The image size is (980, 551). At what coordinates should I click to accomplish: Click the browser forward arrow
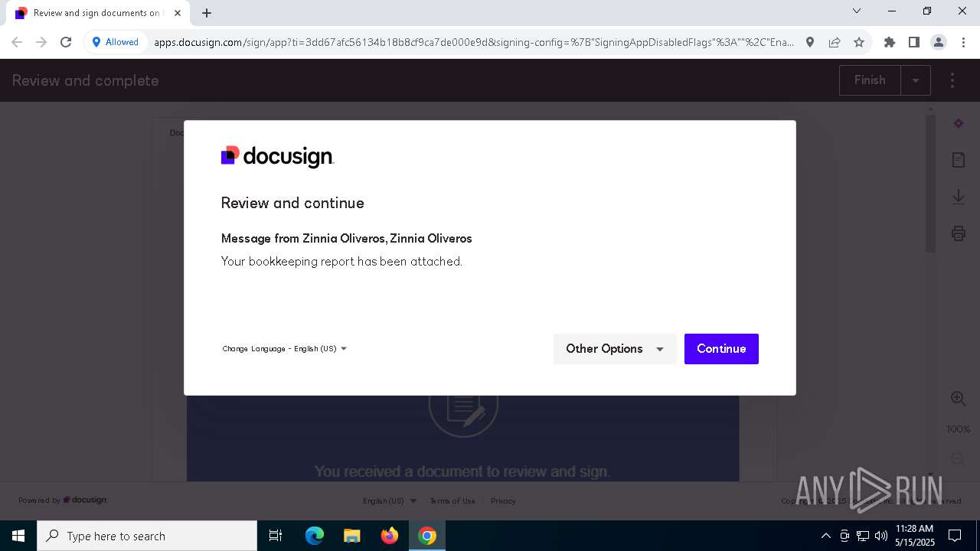click(x=41, y=42)
